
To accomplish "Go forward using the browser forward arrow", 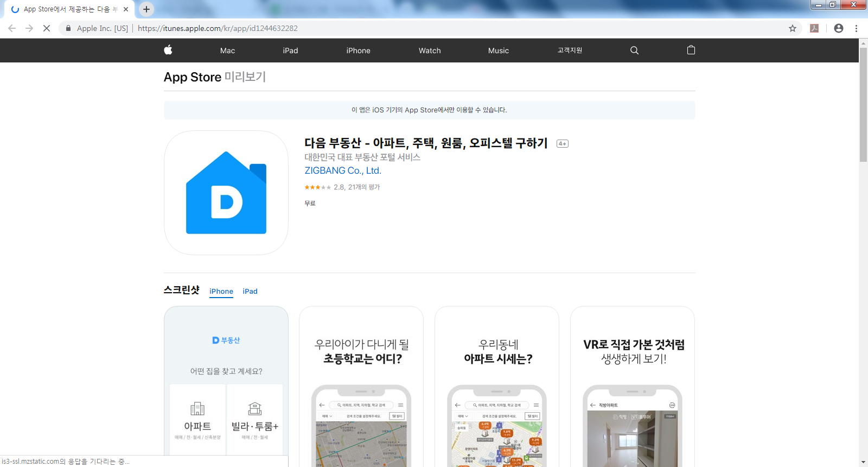I will (x=29, y=28).
